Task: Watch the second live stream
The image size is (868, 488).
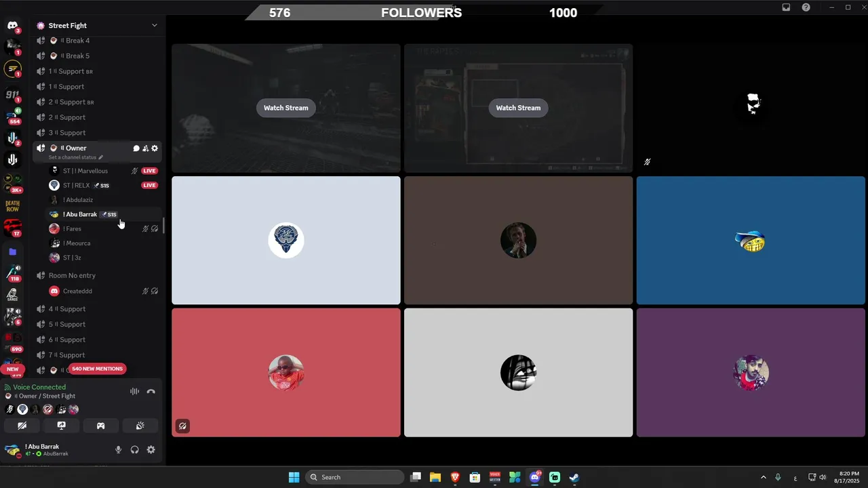Action: pyautogui.click(x=518, y=108)
